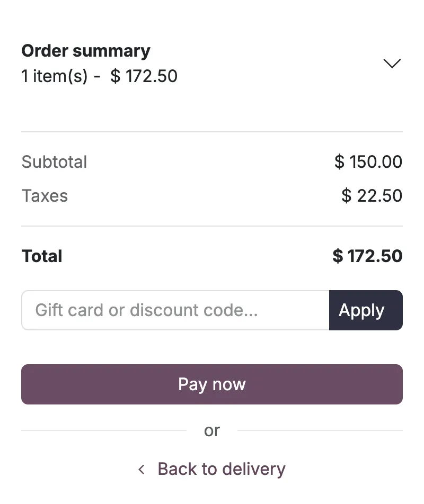Click the "or" divider text
Image resolution: width=424 pixels, height=504 pixels.
click(212, 431)
